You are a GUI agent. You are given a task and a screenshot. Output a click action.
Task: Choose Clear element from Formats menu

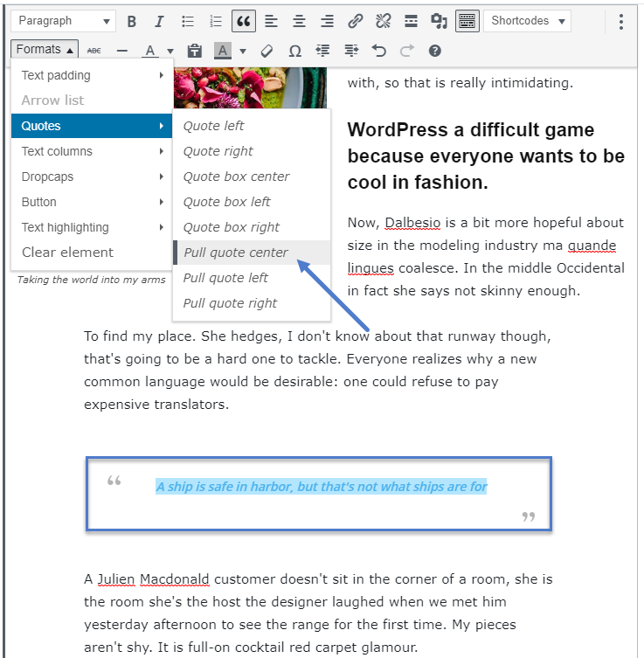point(92,253)
